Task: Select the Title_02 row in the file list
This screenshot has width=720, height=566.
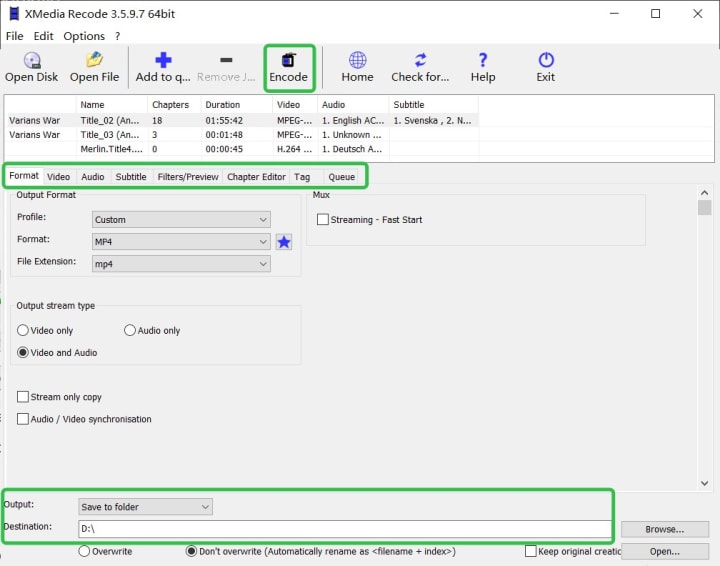Action: tap(242, 120)
